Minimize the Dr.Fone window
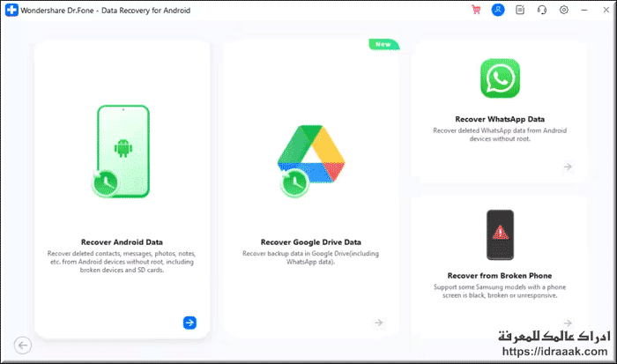This screenshot has width=617, height=364. pyautogui.click(x=584, y=10)
